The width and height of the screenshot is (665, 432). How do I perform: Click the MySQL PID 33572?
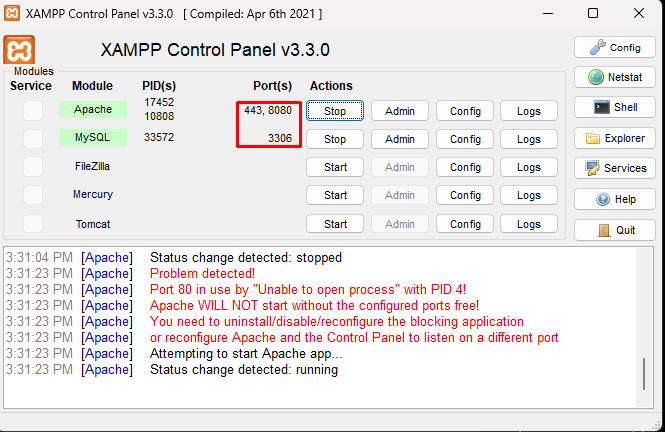click(159, 137)
